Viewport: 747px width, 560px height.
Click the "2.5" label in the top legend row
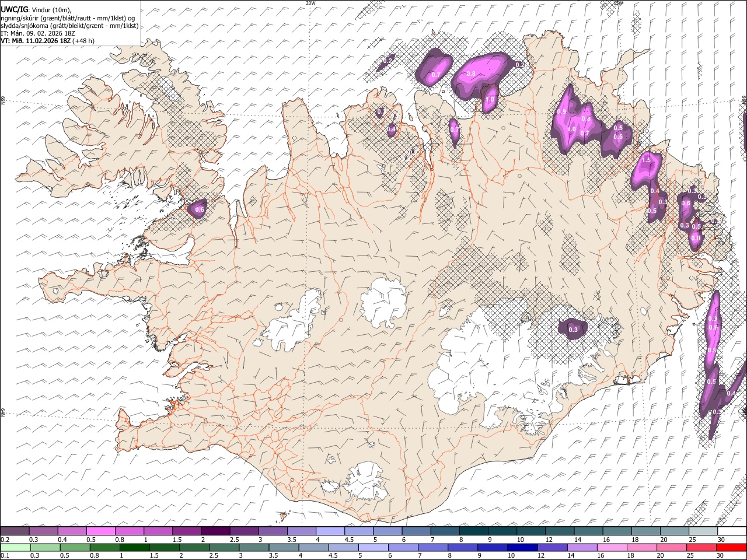click(x=234, y=540)
